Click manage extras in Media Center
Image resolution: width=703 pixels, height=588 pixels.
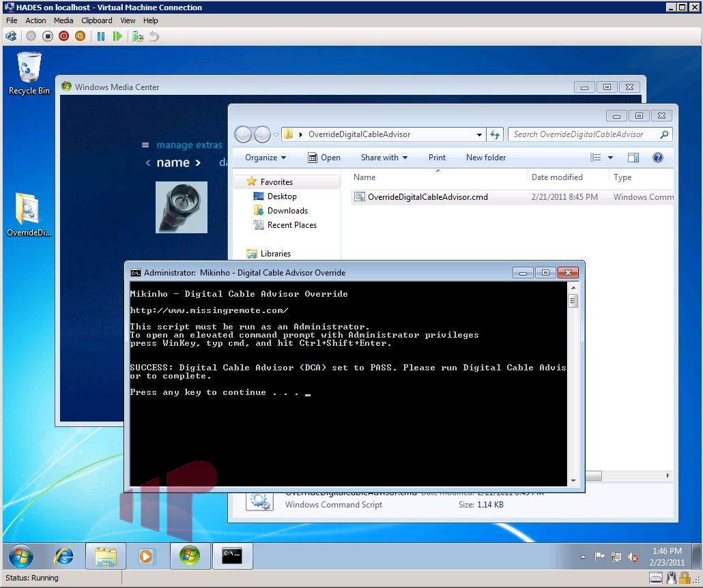(x=189, y=145)
